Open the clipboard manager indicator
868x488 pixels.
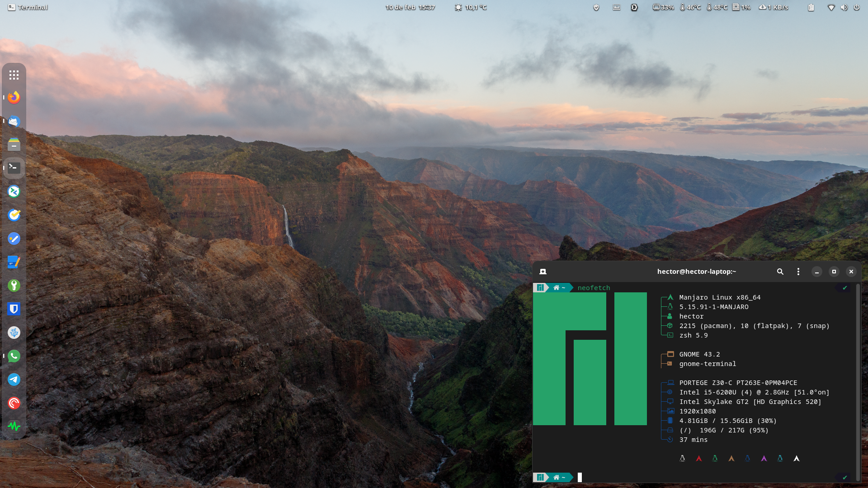pos(811,7)
